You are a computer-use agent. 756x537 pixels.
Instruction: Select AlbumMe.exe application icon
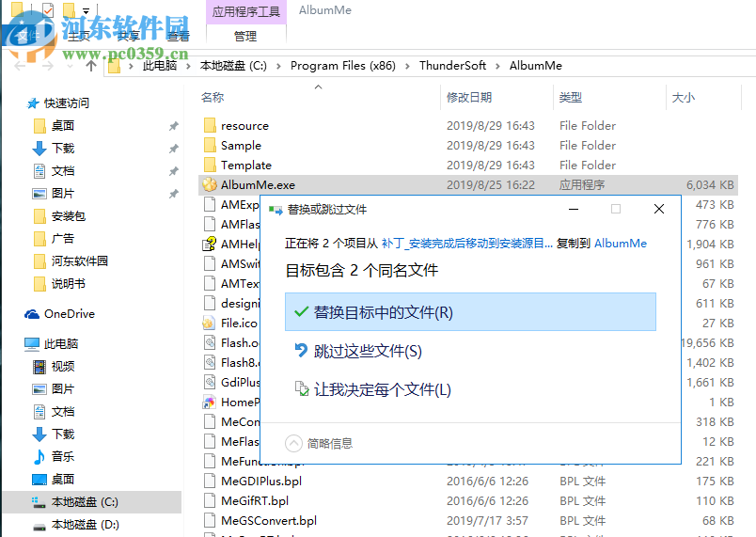pos(210,184)
